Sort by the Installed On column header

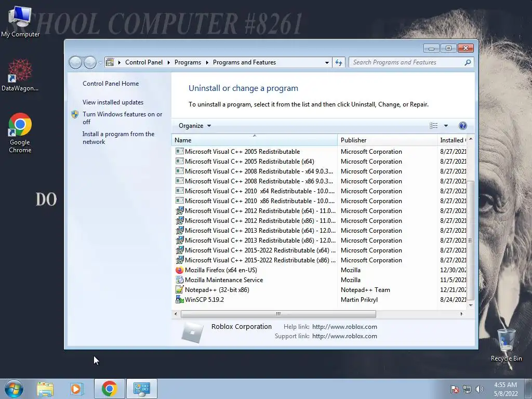tap(453, 140)
